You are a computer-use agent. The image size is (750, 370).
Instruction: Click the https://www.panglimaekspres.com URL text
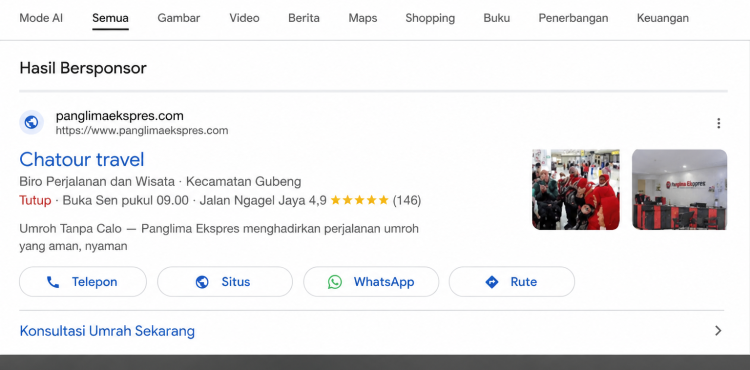tap(142, 131)
